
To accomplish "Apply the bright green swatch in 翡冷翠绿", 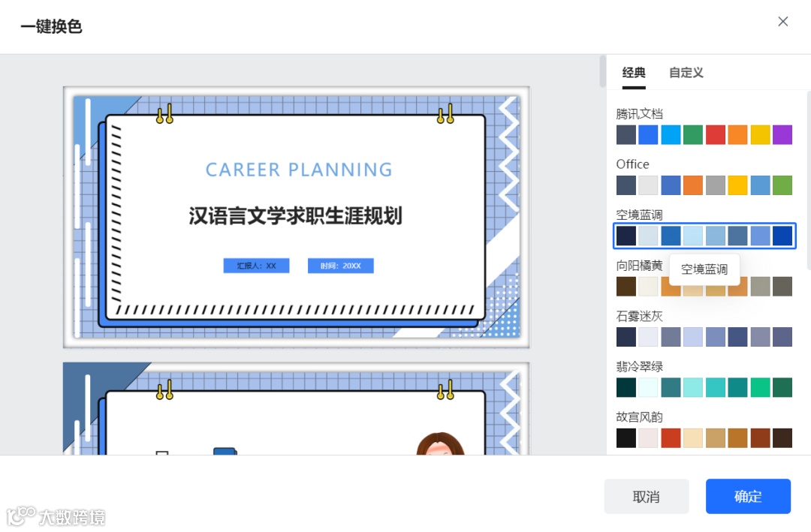I will [760, 388].
